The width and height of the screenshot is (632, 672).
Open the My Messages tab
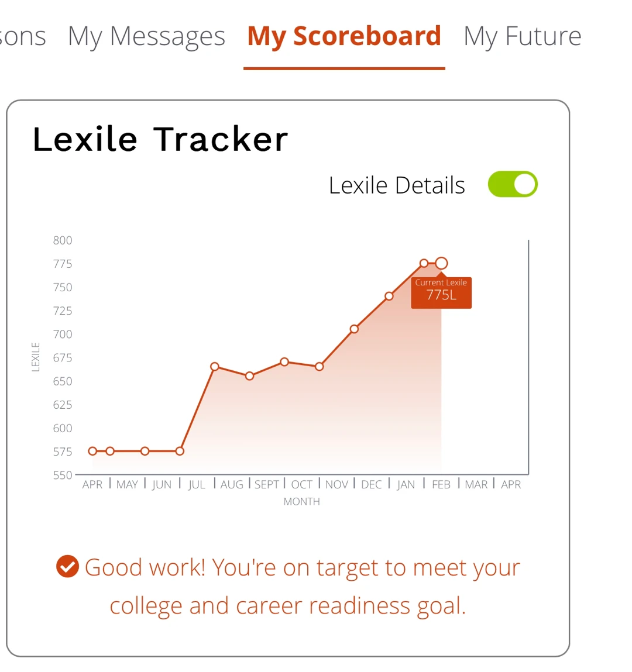click(146, 36)
